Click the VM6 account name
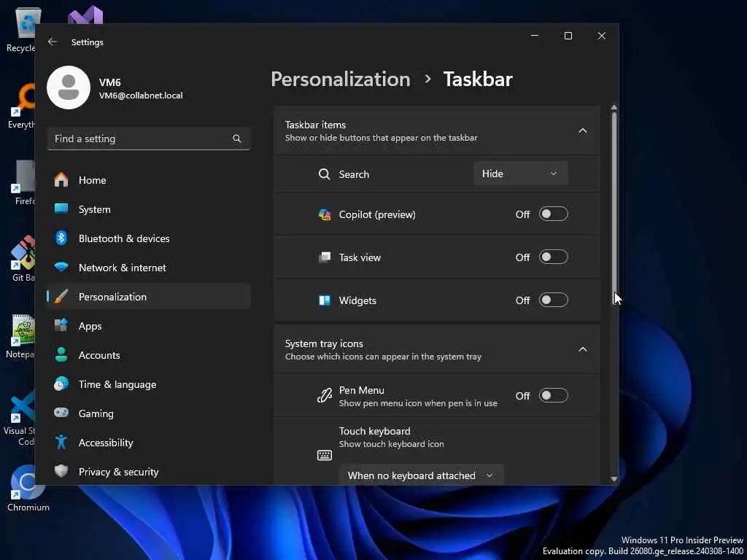Viewport: 747px width, 560px height. click(x=109, y=82)
